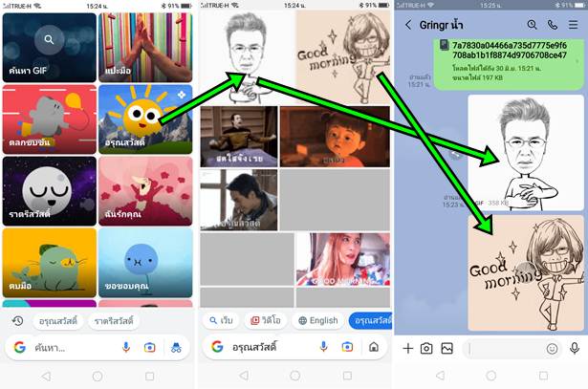This screenshot has width=588, height=389.
Task: Open the ตลกขบขัน GIF category
Action: 49,119
